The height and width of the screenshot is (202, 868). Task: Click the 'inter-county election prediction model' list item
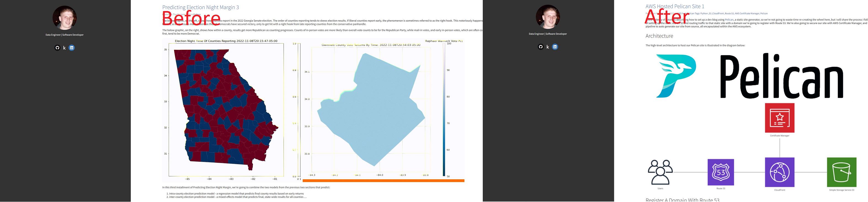tap(238, 197)
